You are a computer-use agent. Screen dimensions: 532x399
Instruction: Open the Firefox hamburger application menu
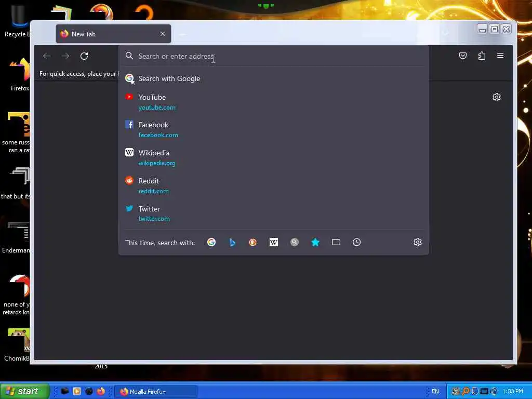tap(500, 55)
